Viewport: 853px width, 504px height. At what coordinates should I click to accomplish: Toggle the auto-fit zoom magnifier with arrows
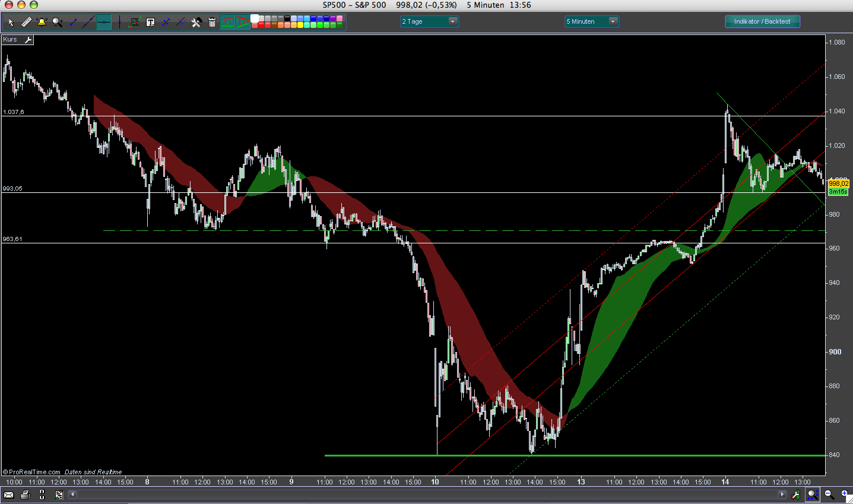coord(813,495)
